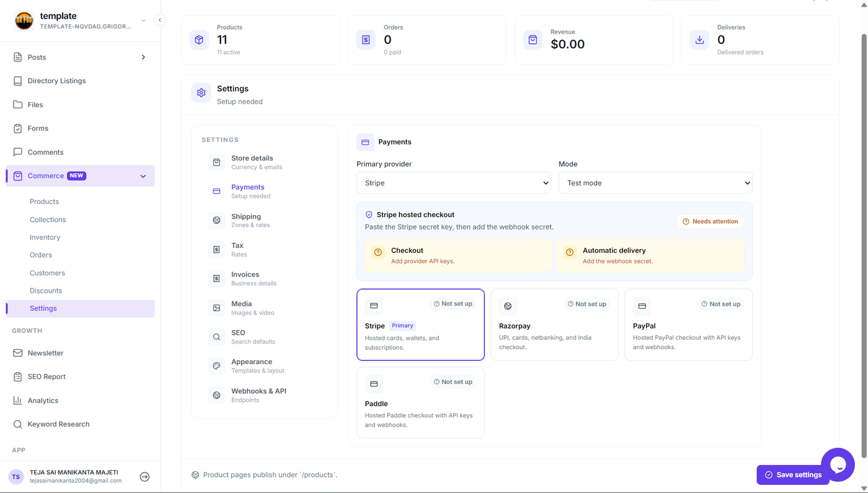Click the Save settings button

pyautogui.click(x=793, y=475)
